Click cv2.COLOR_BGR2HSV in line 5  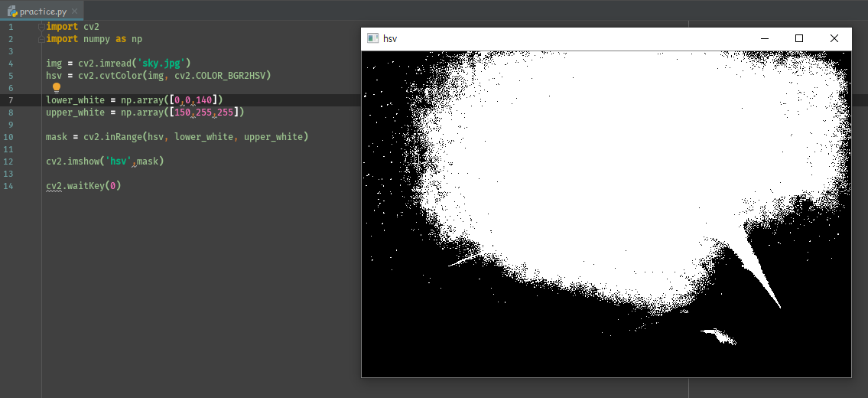(x=220, y=75)
